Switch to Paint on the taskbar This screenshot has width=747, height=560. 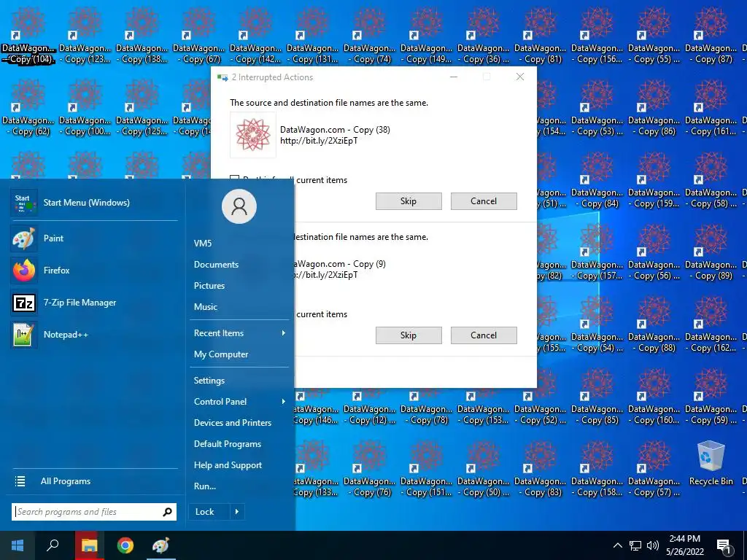(x=161, y=545)
